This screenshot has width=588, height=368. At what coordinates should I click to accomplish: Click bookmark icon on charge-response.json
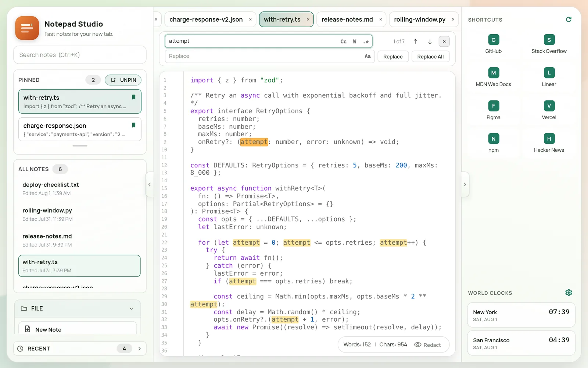pyautogui.click(x=133, y=125)
